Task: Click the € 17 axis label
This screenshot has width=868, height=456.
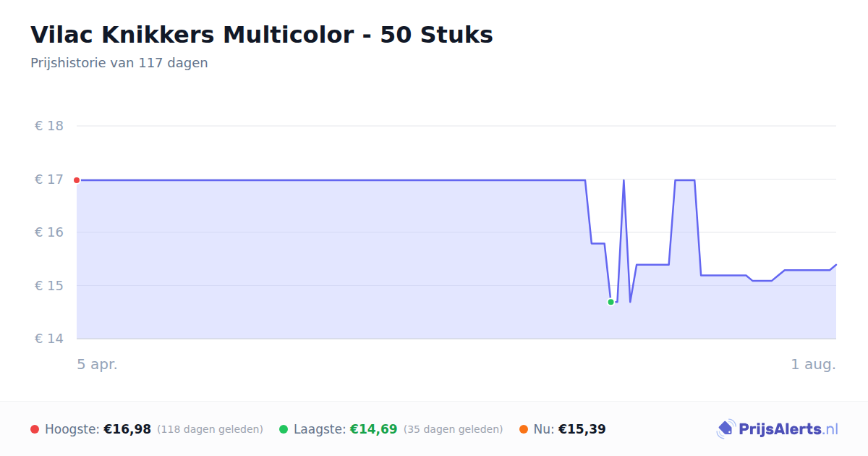Action: pos(49,180)
